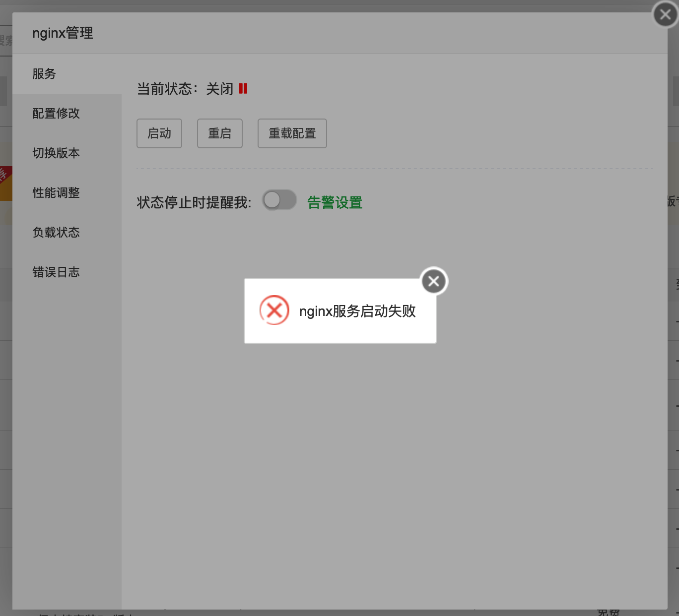Click the nginx服务启动失败 message text
The height and width of the screenshot is (616, 679).
point(357,311)
